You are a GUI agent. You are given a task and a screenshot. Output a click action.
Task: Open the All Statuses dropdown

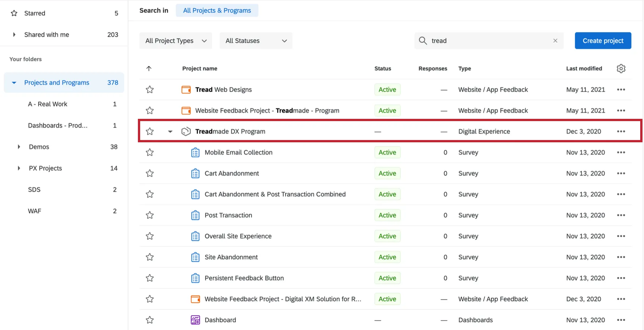tap(256, 41)
